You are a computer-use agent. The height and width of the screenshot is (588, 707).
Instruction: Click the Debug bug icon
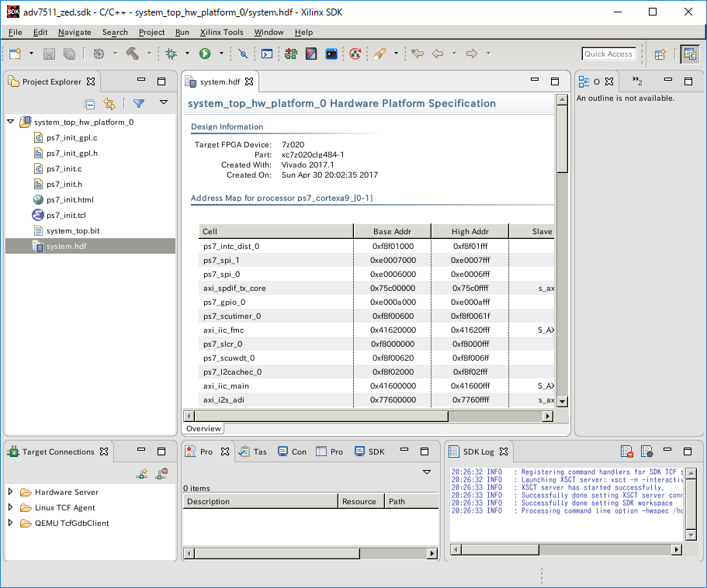point(171,54)
